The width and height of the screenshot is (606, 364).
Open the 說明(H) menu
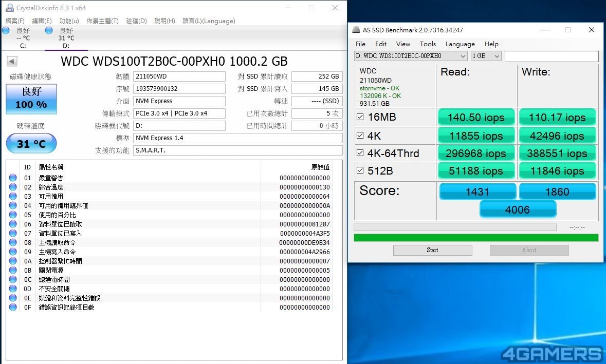click(x=164, y=21)
